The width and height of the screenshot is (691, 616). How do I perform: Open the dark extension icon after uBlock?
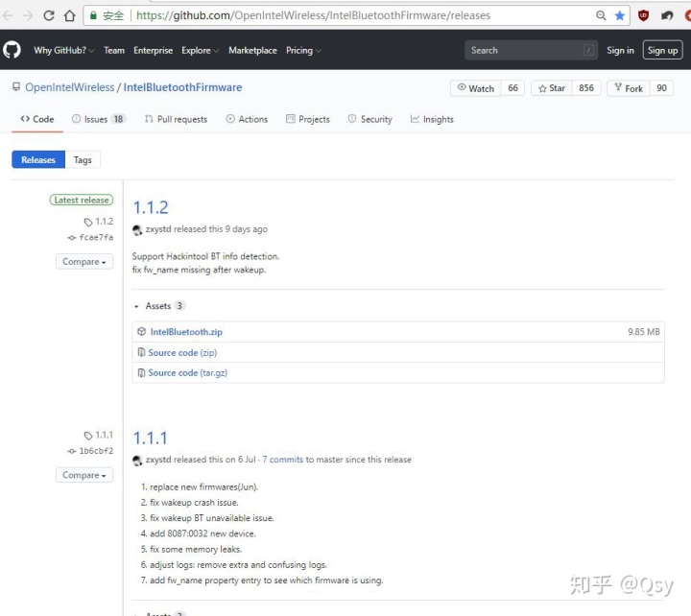[667, 15]
